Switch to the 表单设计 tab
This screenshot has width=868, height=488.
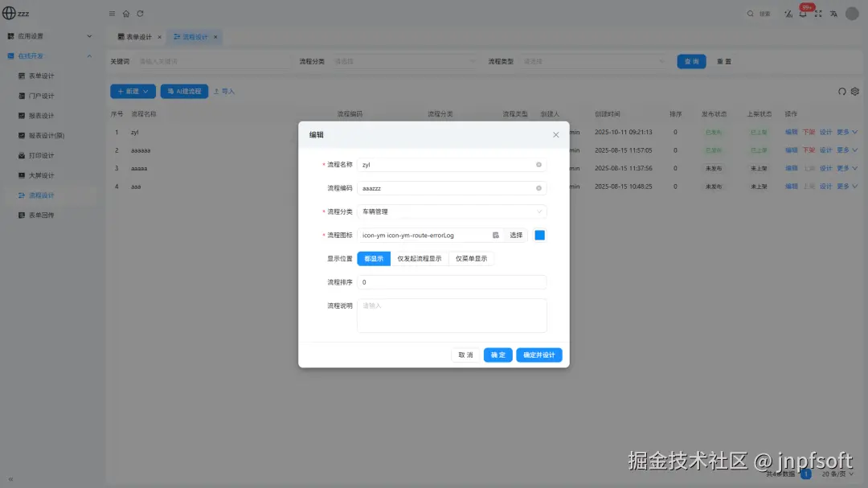(138, 36)
